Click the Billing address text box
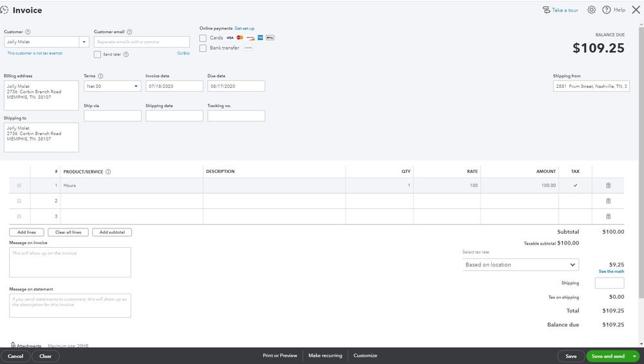Image resolution: width=644 pixels, height=364 pixels. coord(41,96)
